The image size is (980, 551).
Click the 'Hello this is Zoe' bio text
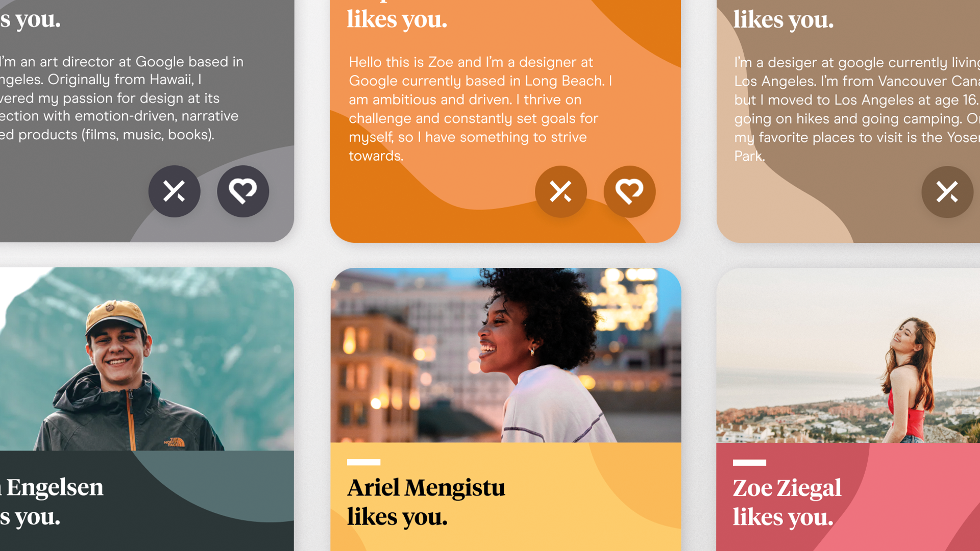point(480,109)
